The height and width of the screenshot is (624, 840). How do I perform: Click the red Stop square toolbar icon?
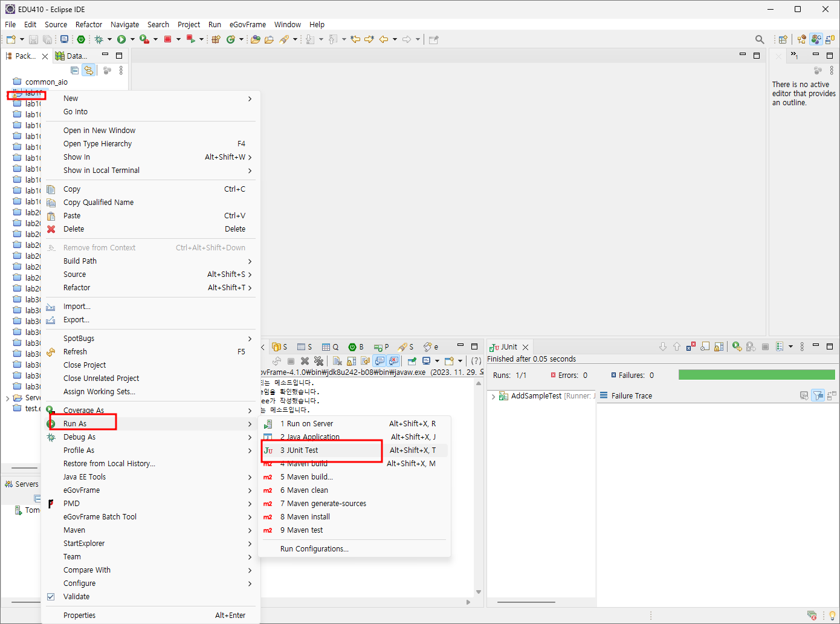click(x=168, y=39)
